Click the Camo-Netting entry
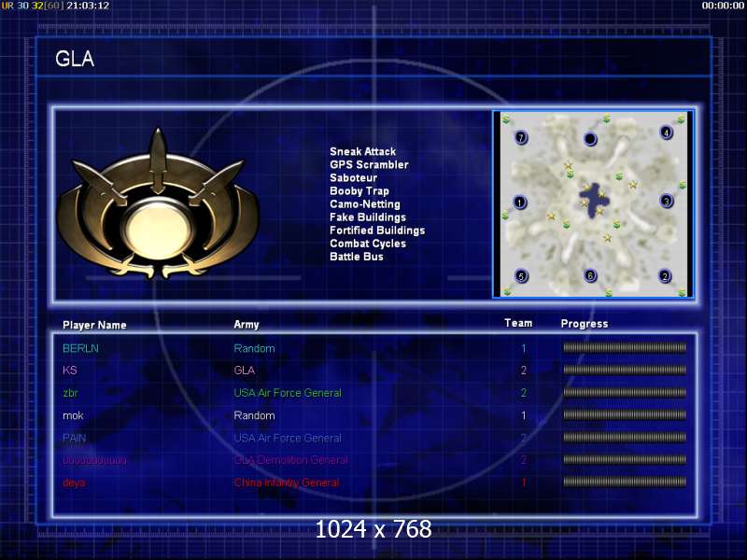The height and width of the screenshot is (560, 747). click(365, 203)
